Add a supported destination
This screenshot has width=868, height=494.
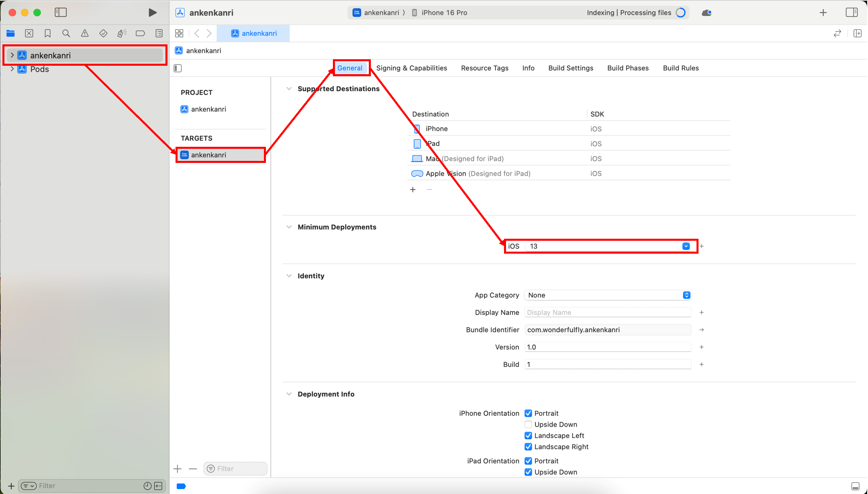413,190
